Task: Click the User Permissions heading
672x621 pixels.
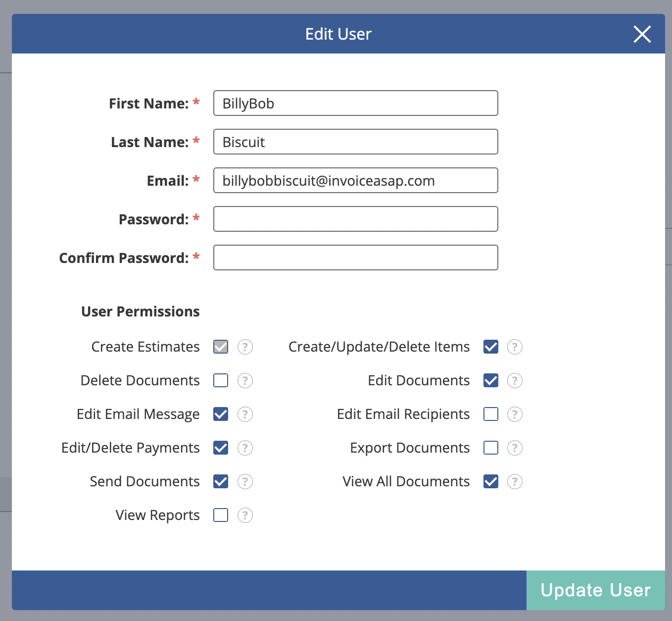Action: (141, 311)
